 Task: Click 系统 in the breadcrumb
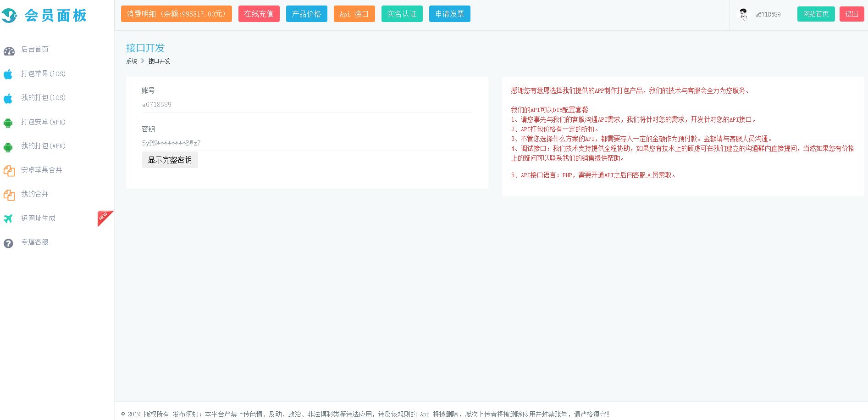click(132, 61)
